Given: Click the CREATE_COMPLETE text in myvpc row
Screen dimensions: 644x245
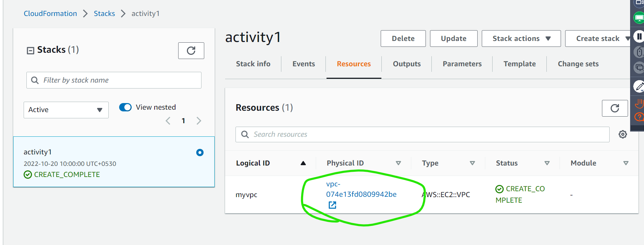Looking at the screenshot, I should pos(520,194).
